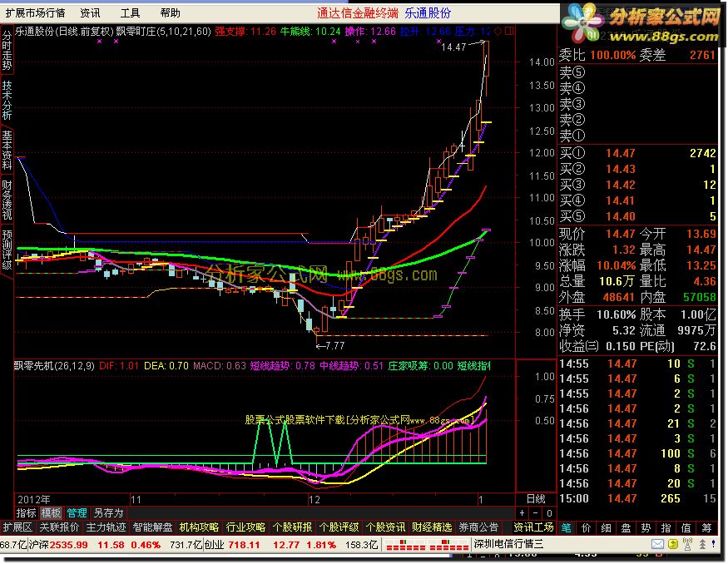The image size is (728, 564).
Task: Open the 关联报价 tab
Action: tap(59, 527)
